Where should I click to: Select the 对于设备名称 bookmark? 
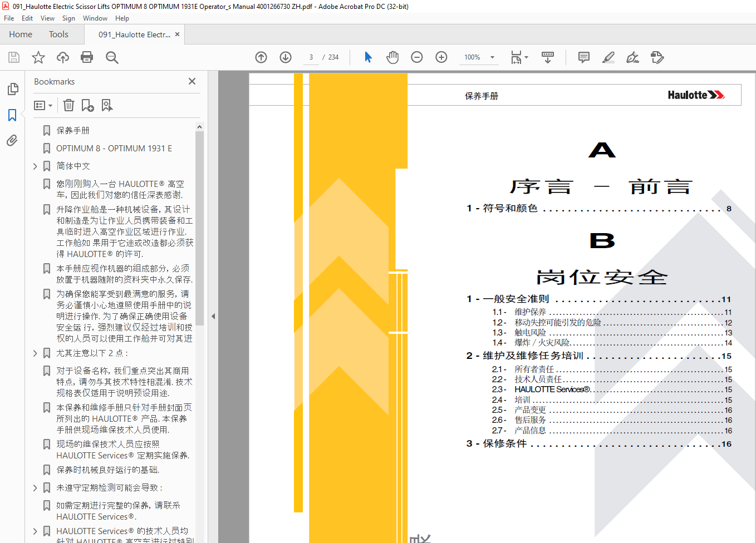point(124,382)
